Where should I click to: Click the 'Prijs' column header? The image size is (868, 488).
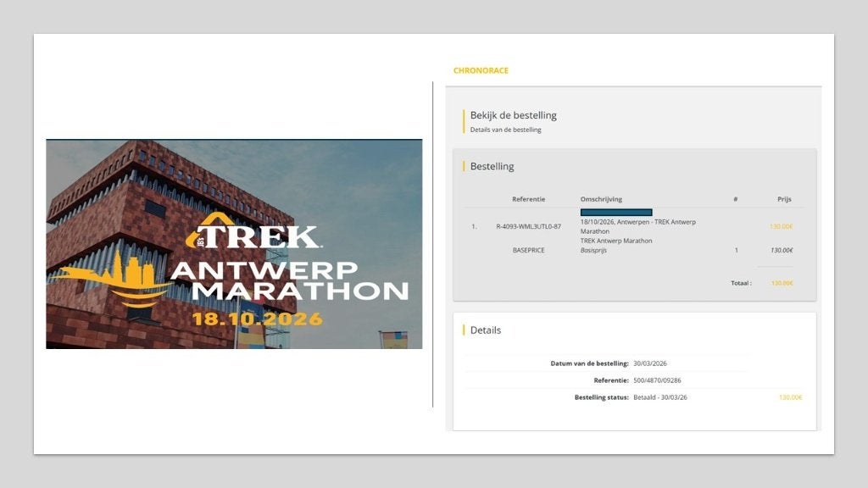coord(784,199)
